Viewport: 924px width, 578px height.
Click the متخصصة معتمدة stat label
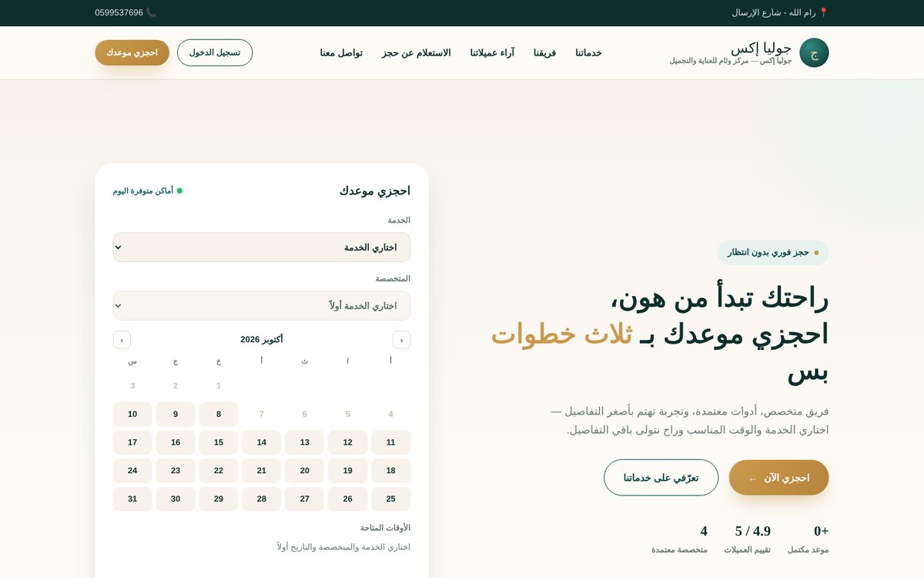pos(679,549)
